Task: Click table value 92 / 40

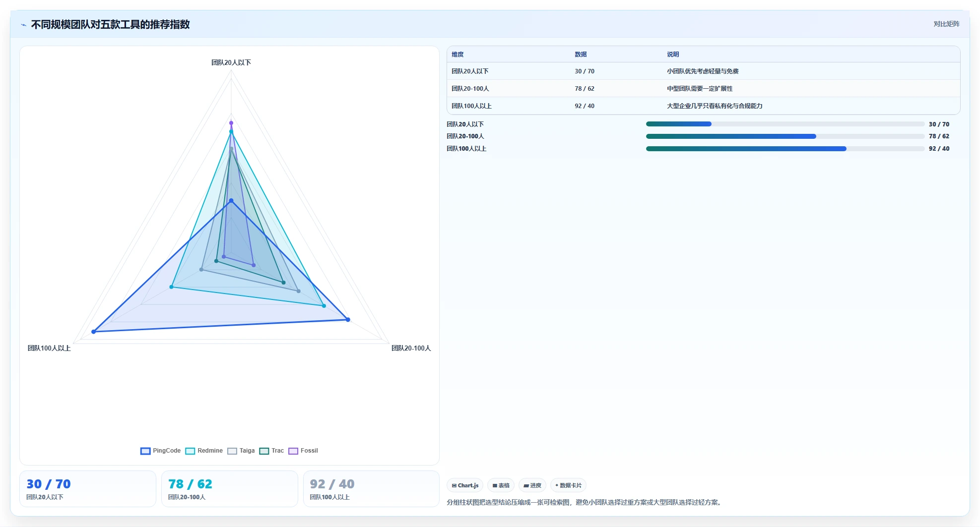Action: [x=585, y=106]
